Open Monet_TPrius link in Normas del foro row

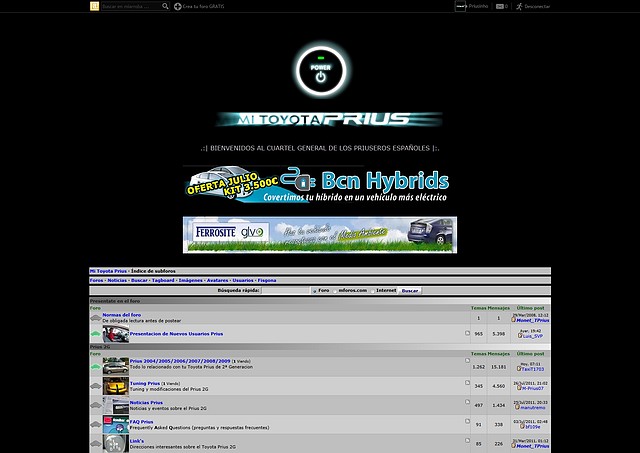533,320
